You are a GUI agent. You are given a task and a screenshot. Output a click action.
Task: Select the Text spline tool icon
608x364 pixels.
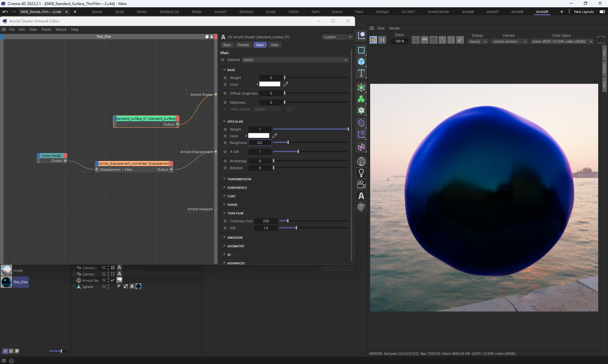361,73
